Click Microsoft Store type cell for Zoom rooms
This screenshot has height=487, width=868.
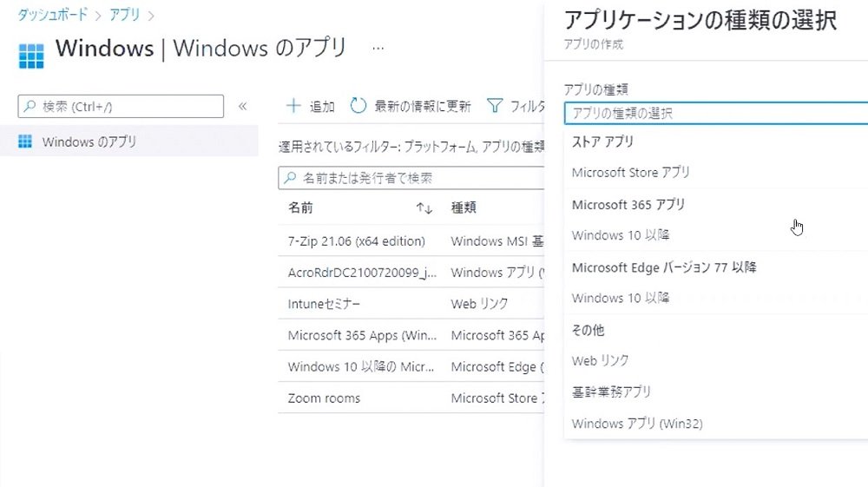point(497,398)
